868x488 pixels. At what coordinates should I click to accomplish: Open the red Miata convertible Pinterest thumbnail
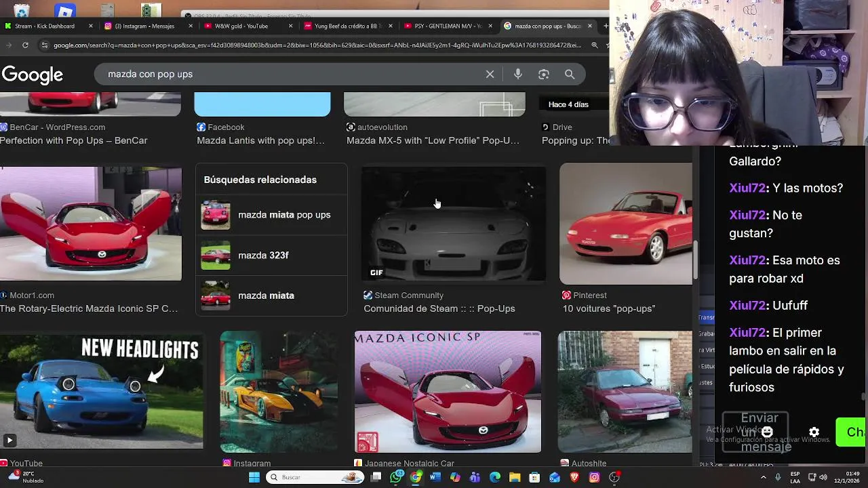(626, 224)
